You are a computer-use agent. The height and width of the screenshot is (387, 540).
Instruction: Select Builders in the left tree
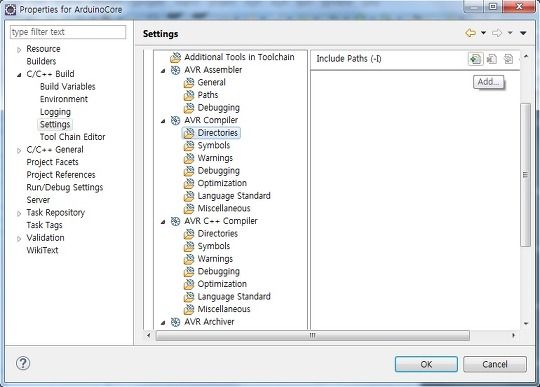pos(41,61)
